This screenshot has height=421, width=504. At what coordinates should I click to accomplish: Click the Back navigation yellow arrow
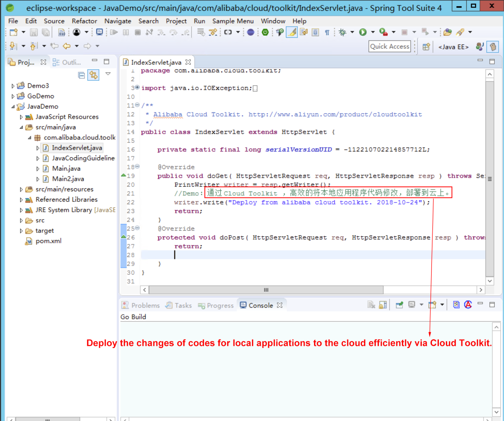67,46
